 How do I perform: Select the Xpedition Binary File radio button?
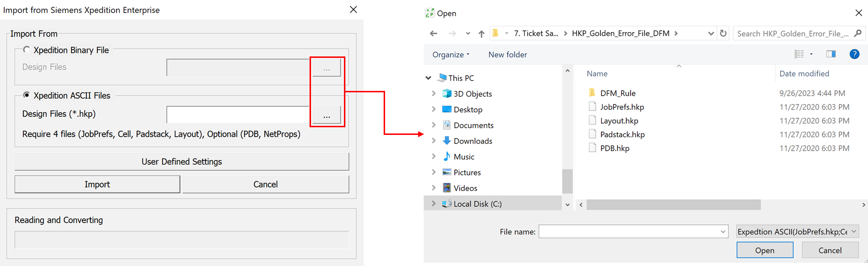point(27,50)
